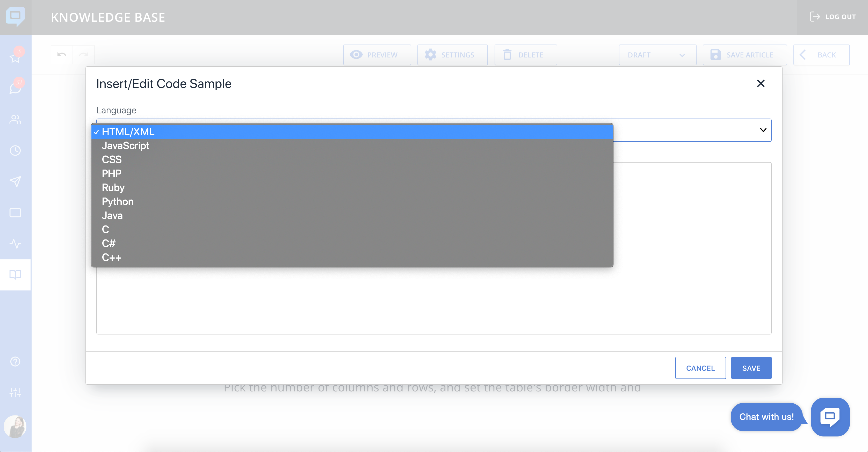Click the redo arrow in editor toolbar

tap(84, 54)
